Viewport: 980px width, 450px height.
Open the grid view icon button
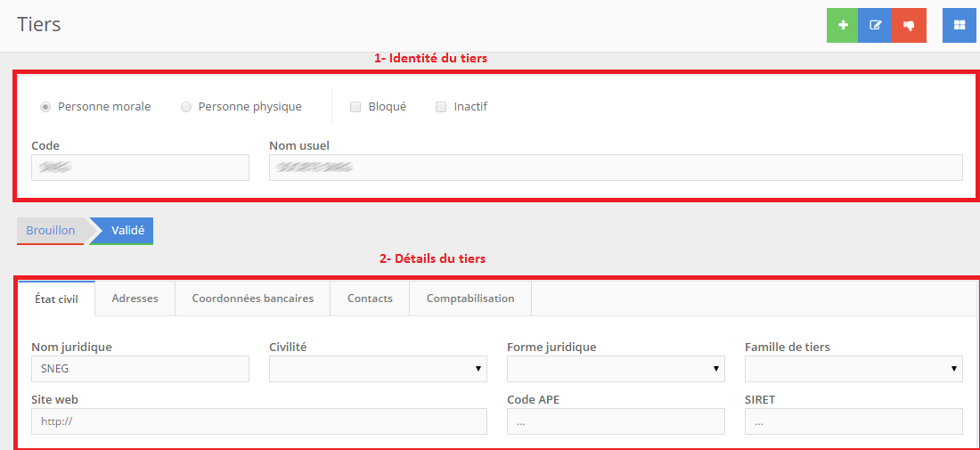point(960,25)
